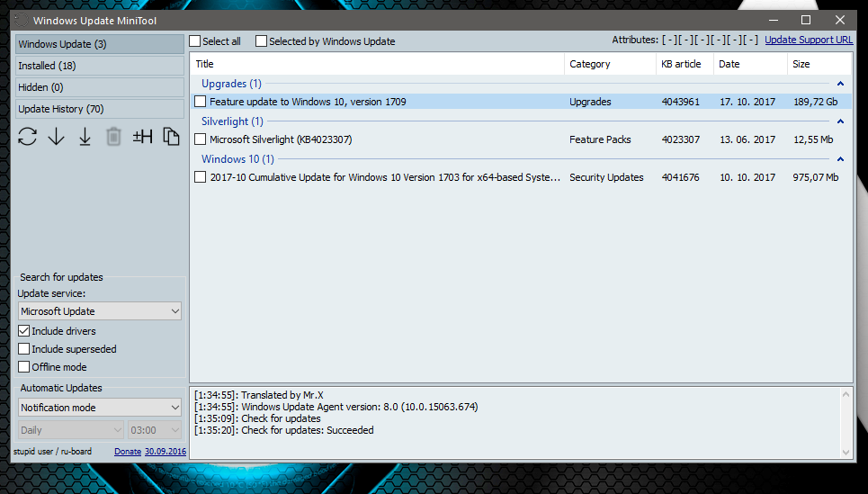Click the 30.09.2016 version link
The width and height of the screenshot is (868, 494).
166,452
